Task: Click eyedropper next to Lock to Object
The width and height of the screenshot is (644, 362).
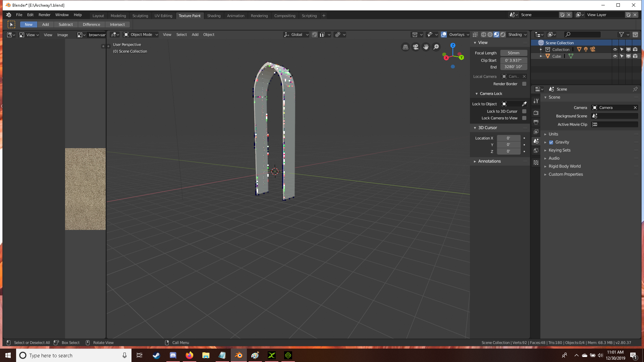Action: pos(524,104)
